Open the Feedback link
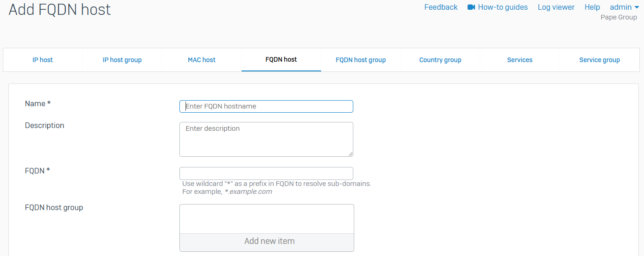Screen dimensions: 644x256 click(440, 7)
